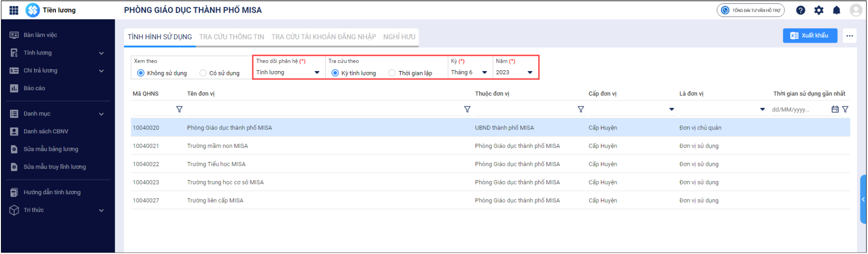The width and height of the screenshot is (868, 254).
Task: Click the Tổng đài tư vấn hỗ trợ button
Action: [x=751, y=10]
